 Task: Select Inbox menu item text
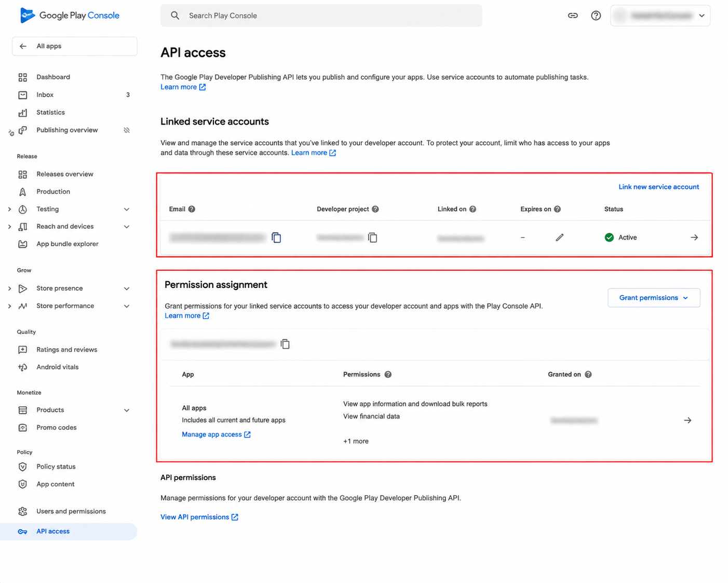click(x=45, y=95)
